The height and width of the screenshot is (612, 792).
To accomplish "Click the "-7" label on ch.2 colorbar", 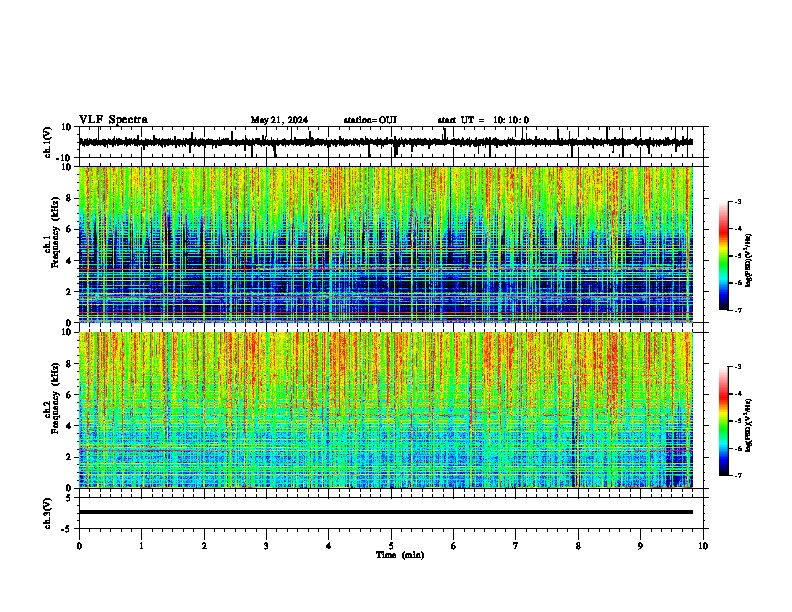I will coord(738,475).
